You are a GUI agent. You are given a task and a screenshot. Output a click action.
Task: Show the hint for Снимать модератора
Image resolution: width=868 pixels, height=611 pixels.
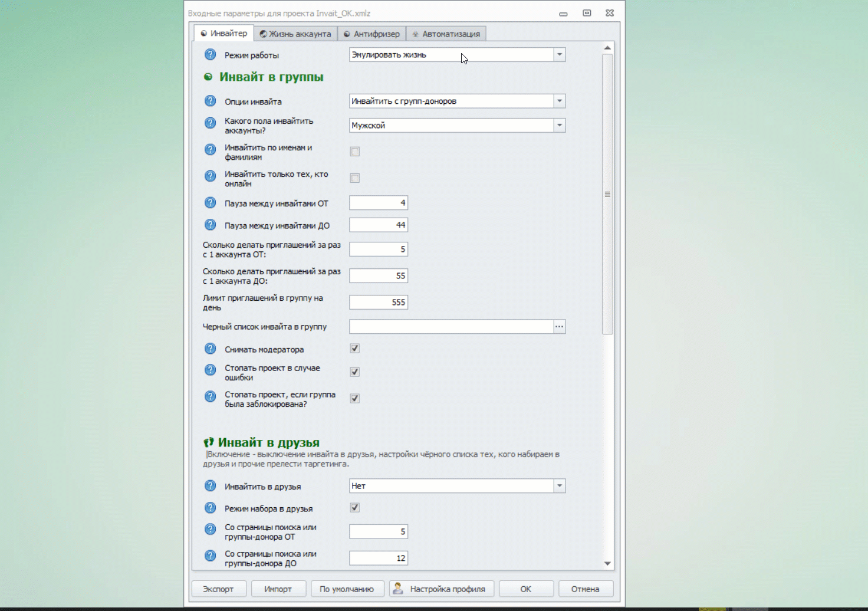point(210,349)
